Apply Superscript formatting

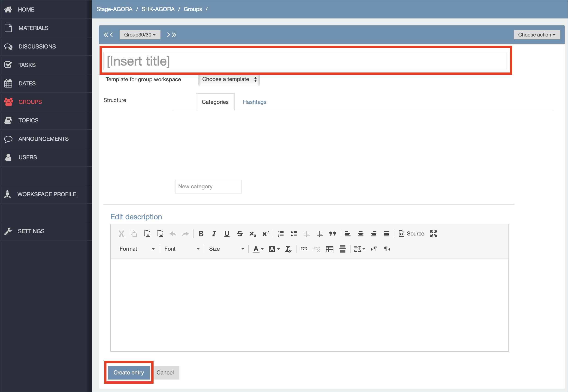(x=266, y=234)
